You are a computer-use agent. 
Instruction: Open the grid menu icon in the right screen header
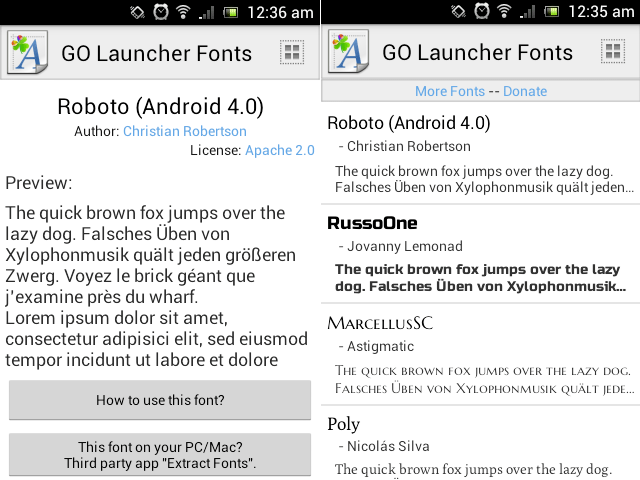[x=613, y=51]
